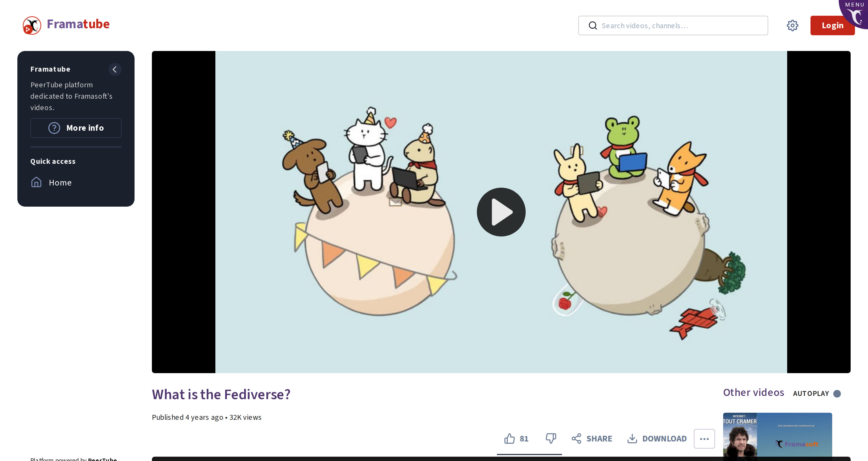
Task: Click the magnifier search icon
Action: pos(593,25)
